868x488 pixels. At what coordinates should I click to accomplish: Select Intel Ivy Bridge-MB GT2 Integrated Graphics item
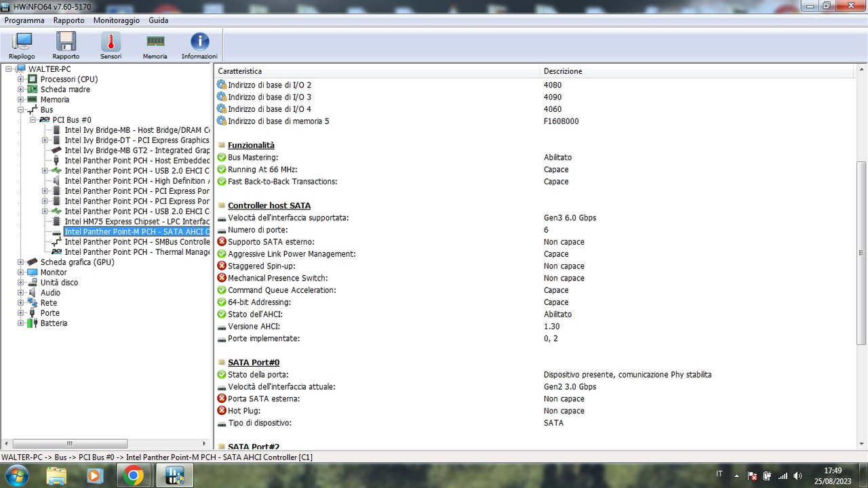(137, 150)
